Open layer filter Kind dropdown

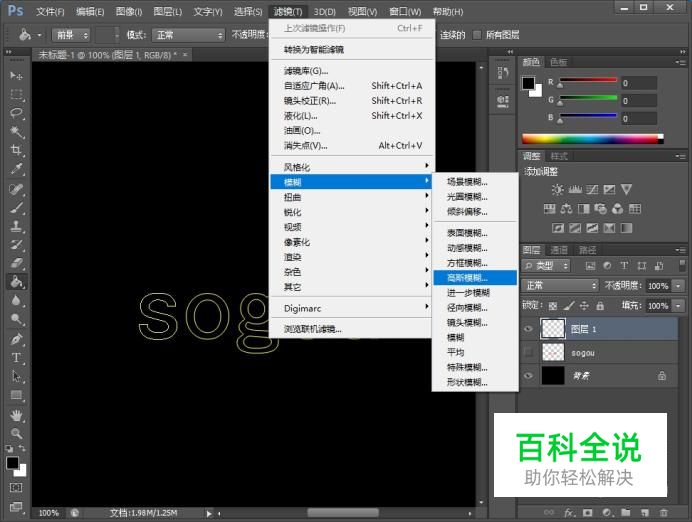(x=546, y=266)
